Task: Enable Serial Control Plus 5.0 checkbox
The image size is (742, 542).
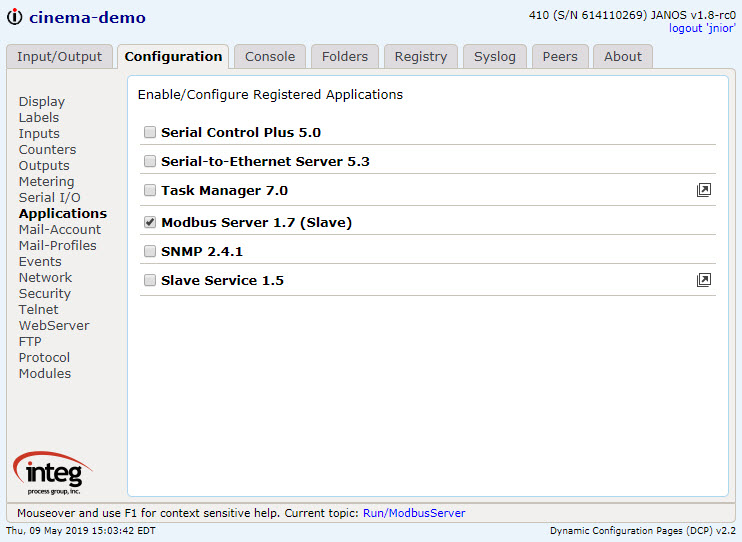Action: [150, 132]
